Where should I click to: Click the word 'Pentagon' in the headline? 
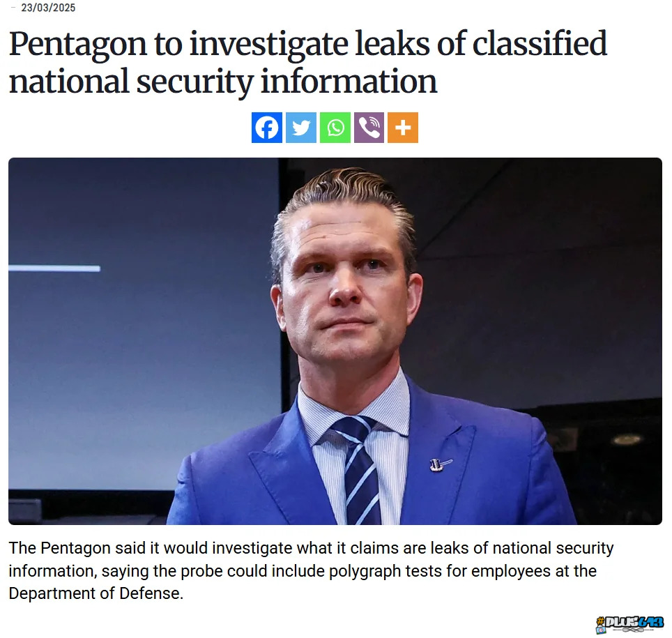78,45
